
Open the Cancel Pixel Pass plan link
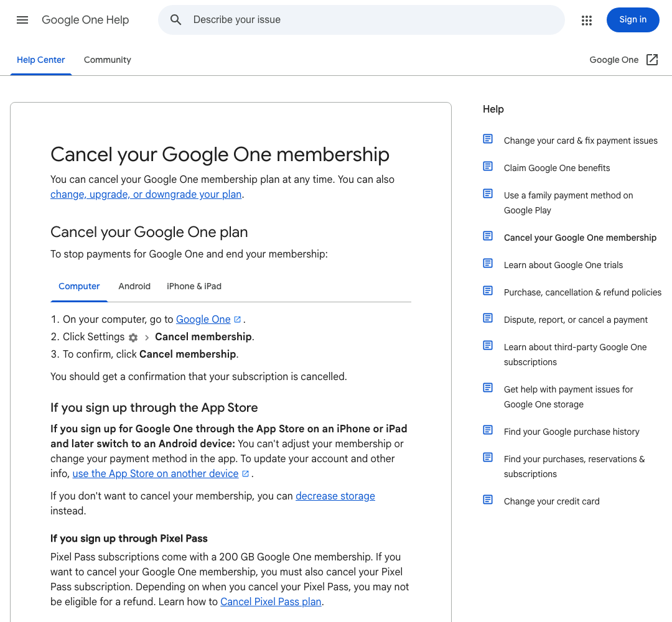point(271,602)
